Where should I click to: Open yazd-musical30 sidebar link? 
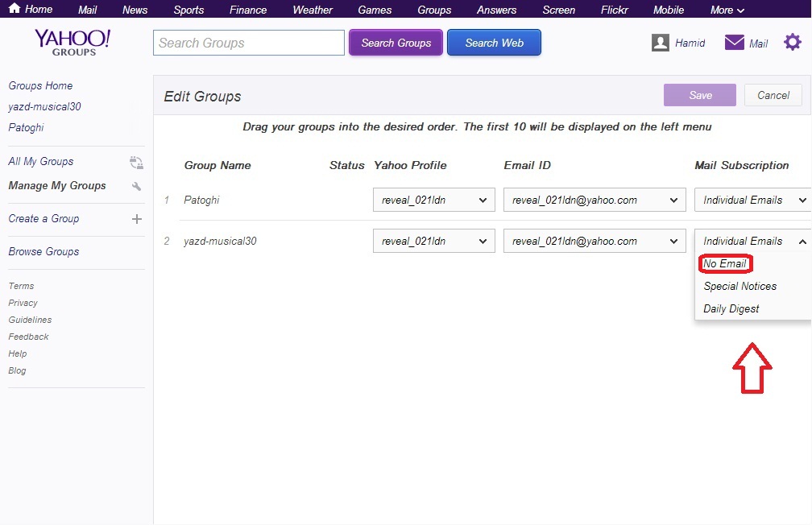point(44,106)
